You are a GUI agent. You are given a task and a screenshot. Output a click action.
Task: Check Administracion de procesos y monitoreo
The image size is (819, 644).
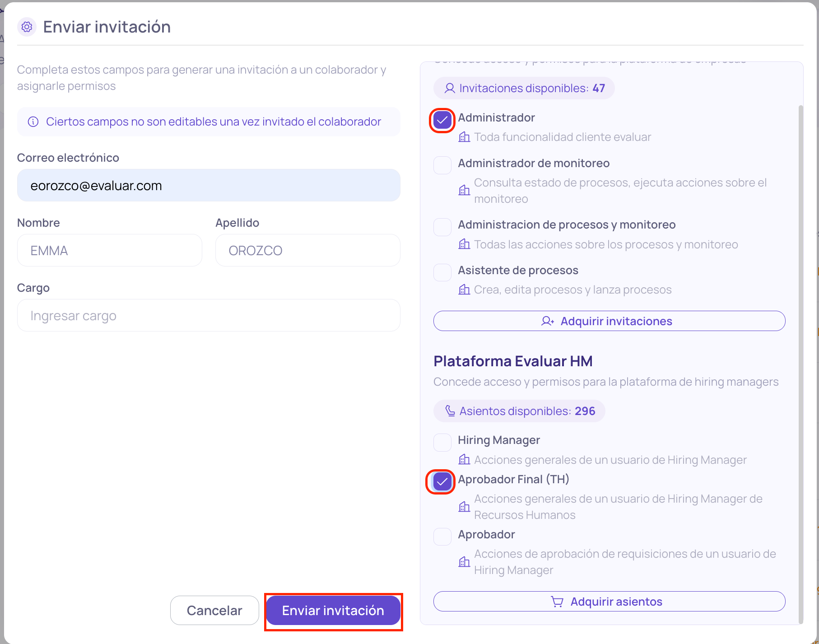click(x=442, y=227)
